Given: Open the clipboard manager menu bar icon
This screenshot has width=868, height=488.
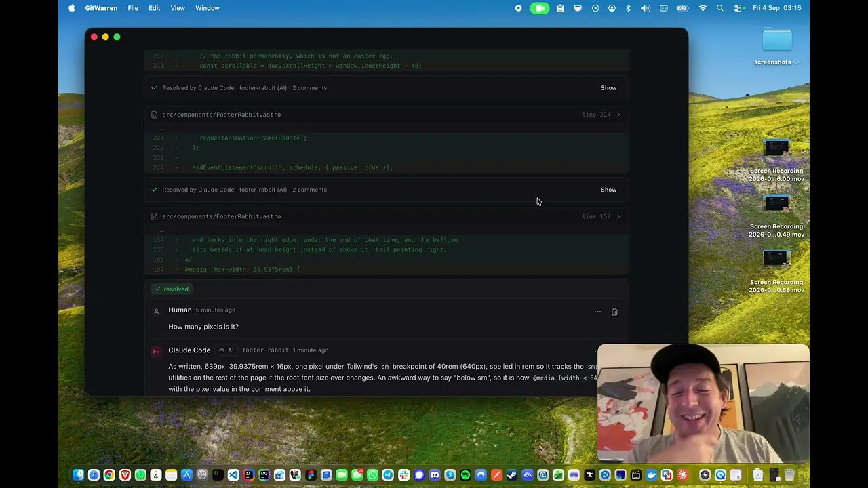Looking at the screenshot, I should pos(560,8).
